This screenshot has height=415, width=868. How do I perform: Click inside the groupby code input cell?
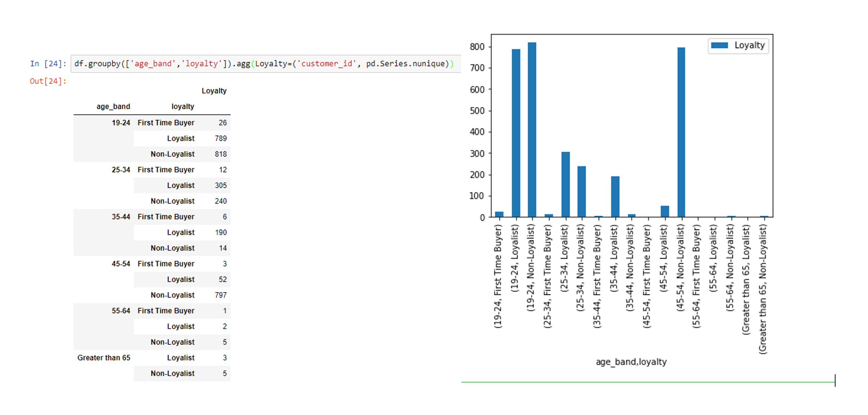point(263,64)
